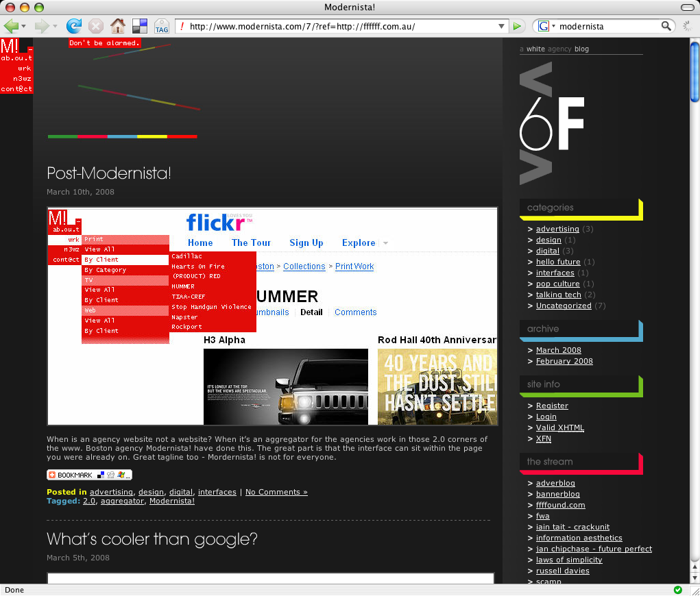Open the information aesthetics link
Viewport: 700px width, 596px height.
[x=579, y=538]
